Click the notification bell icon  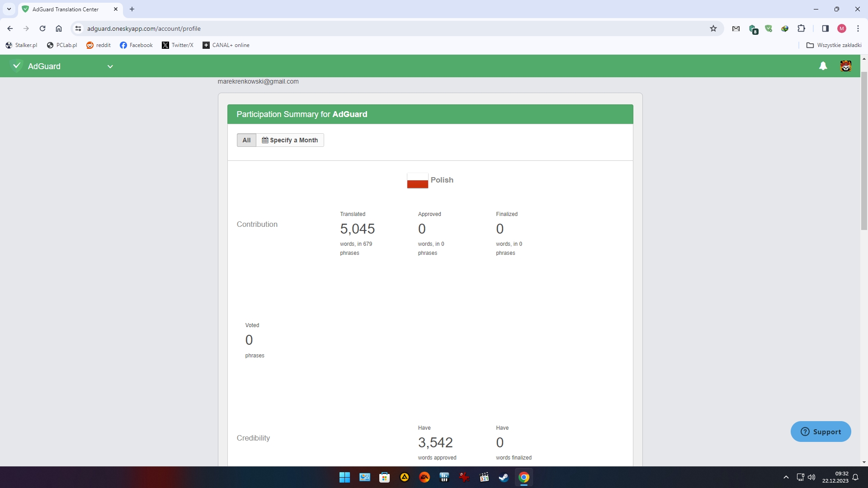tap(823, 66)
